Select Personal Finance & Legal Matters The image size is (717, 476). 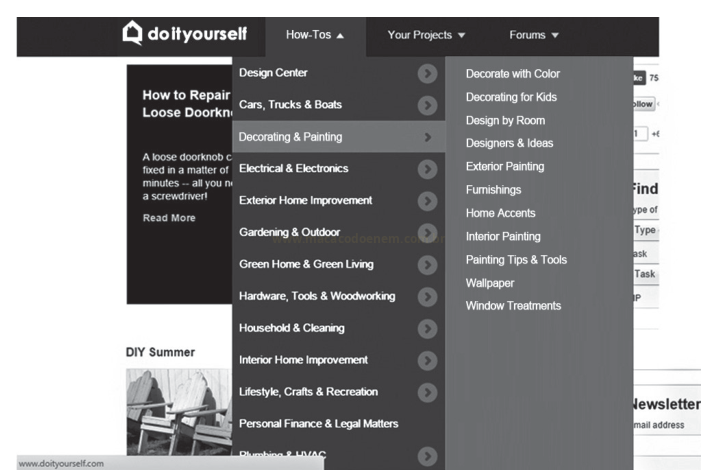coord(318,424)
